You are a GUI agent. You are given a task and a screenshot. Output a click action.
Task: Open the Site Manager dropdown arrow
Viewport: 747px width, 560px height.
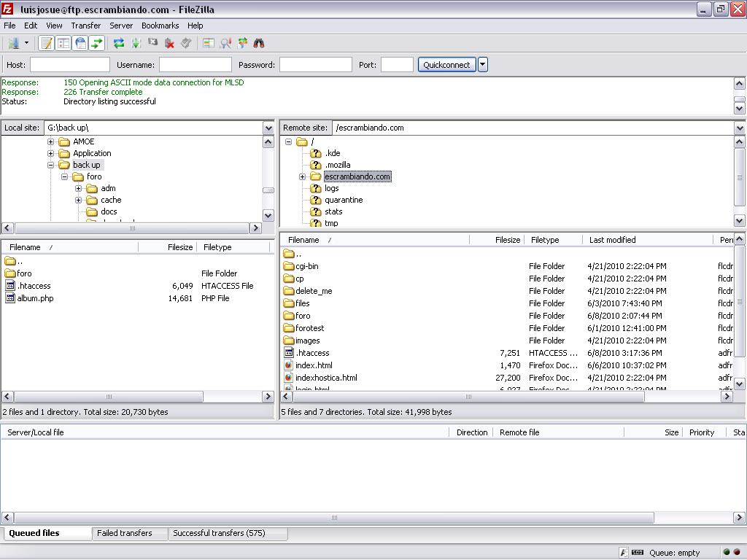[27, 43]
